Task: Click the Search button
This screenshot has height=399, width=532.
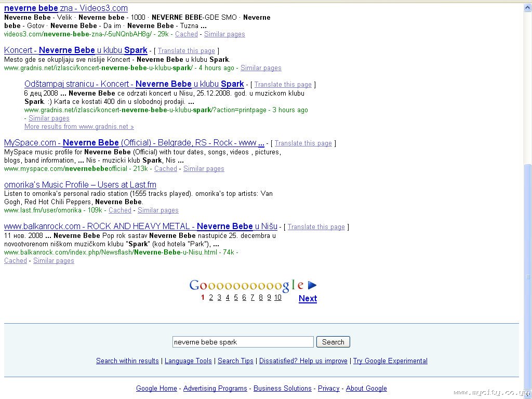Action: click(333, 342)
